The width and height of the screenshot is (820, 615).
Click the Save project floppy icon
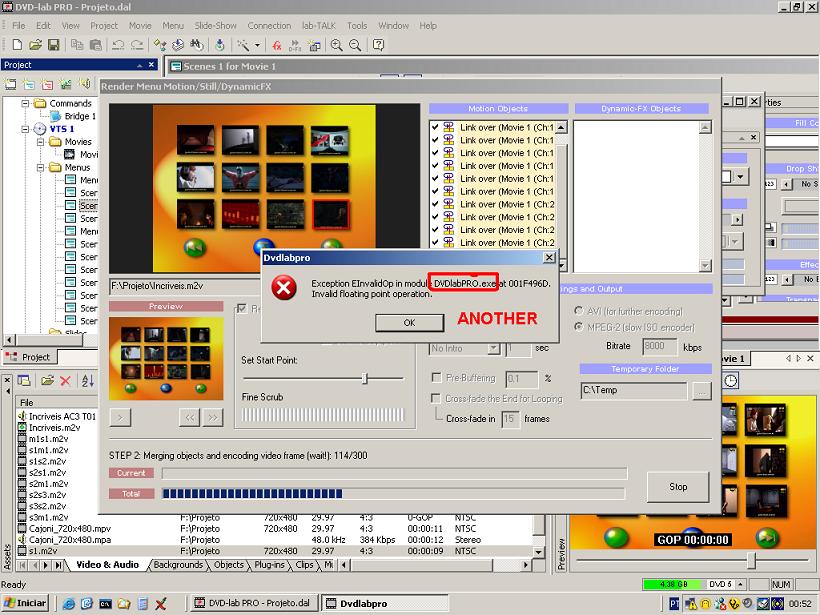pyautogui.click(x=53, y=45)
